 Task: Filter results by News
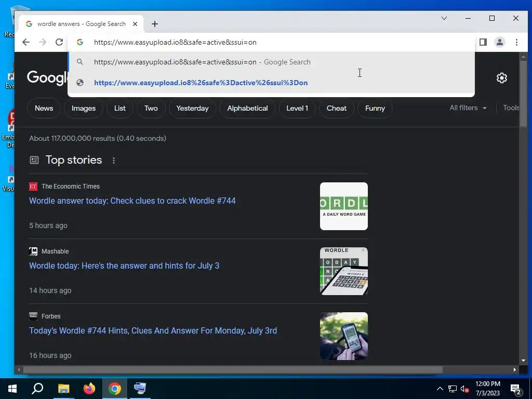44,108
